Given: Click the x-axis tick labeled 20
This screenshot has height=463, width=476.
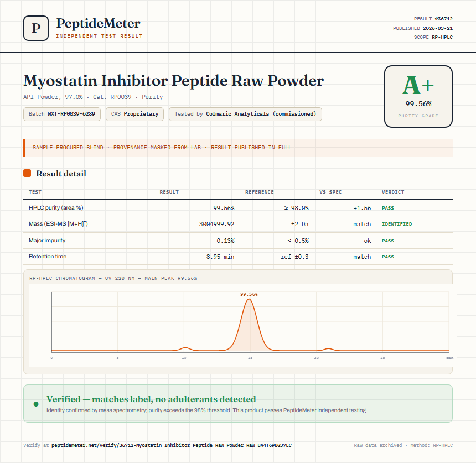Looking at the screenshot, I should click(x=317, y=358).
